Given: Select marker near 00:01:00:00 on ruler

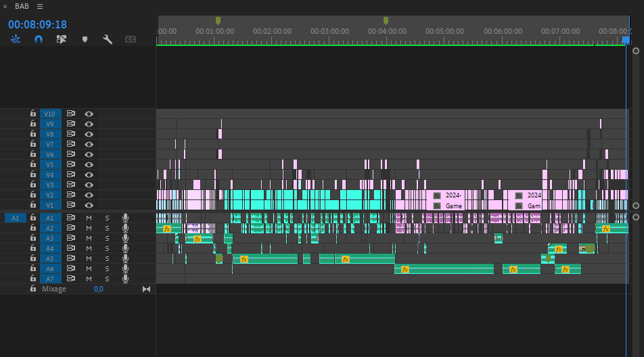Looking at the screenshot, I should (218, 20).
